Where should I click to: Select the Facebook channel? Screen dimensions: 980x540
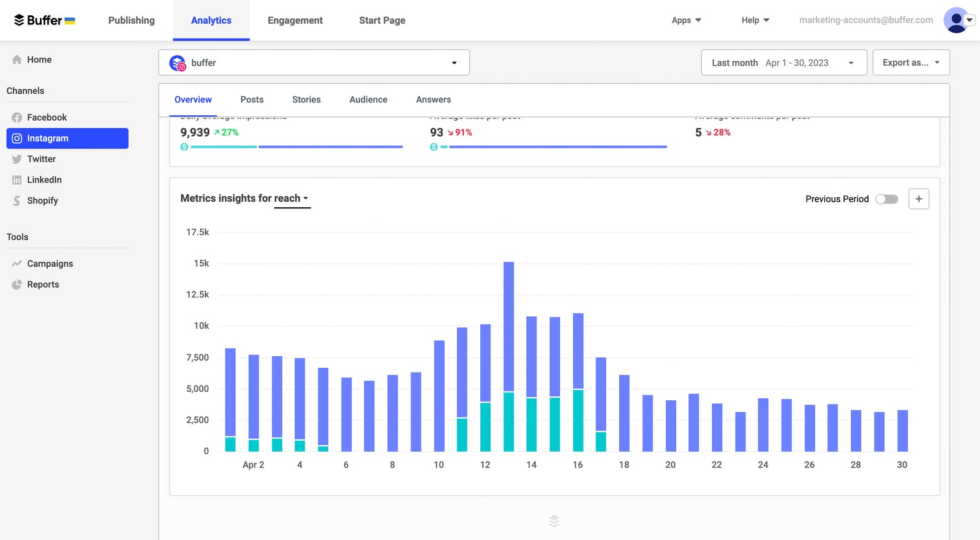(x=67, y=118)
